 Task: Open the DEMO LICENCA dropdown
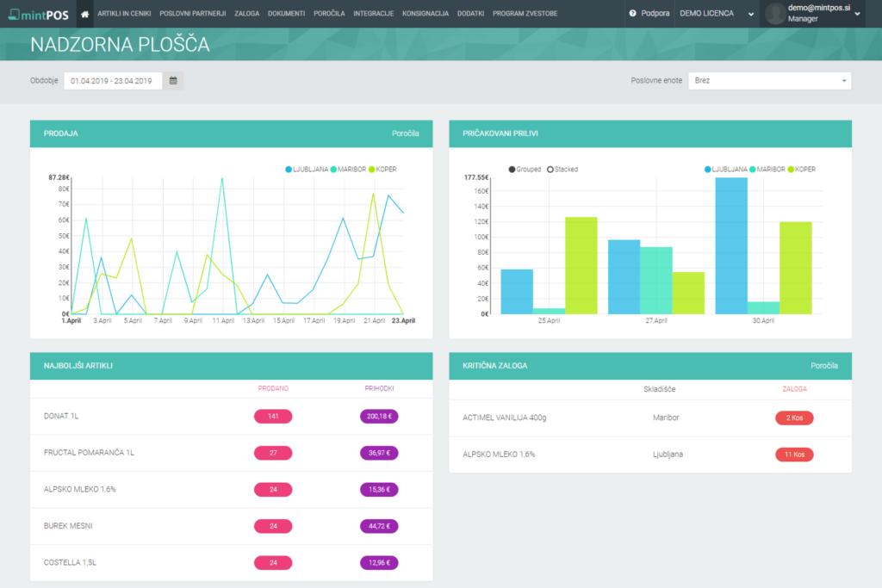click(x=716, y=14)
